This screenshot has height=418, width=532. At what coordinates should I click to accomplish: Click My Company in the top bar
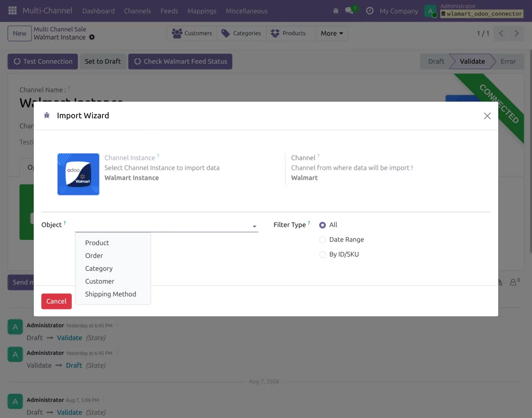pyautogui.click(x=399, y=11)
